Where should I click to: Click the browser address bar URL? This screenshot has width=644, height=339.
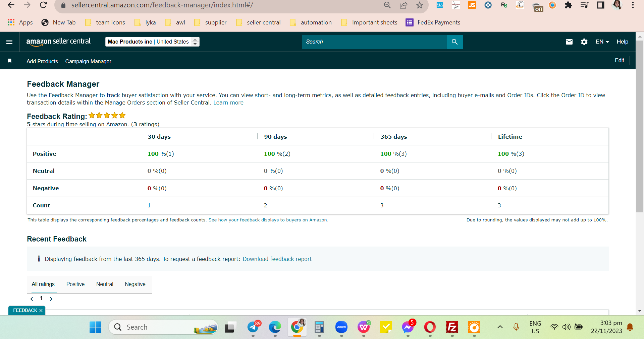[x=162, y=5]
